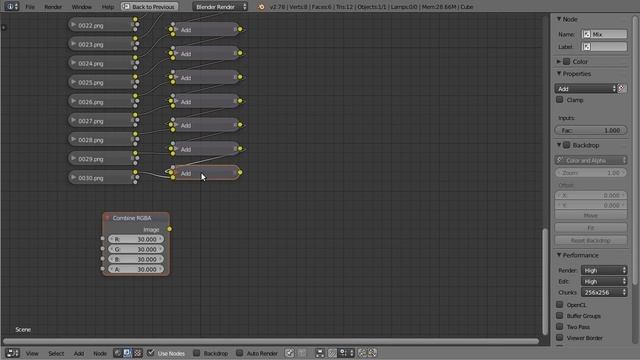This screenshot has width=640, height=360.
Task: Open the View menu in the node editor
Action: point(32,353)
